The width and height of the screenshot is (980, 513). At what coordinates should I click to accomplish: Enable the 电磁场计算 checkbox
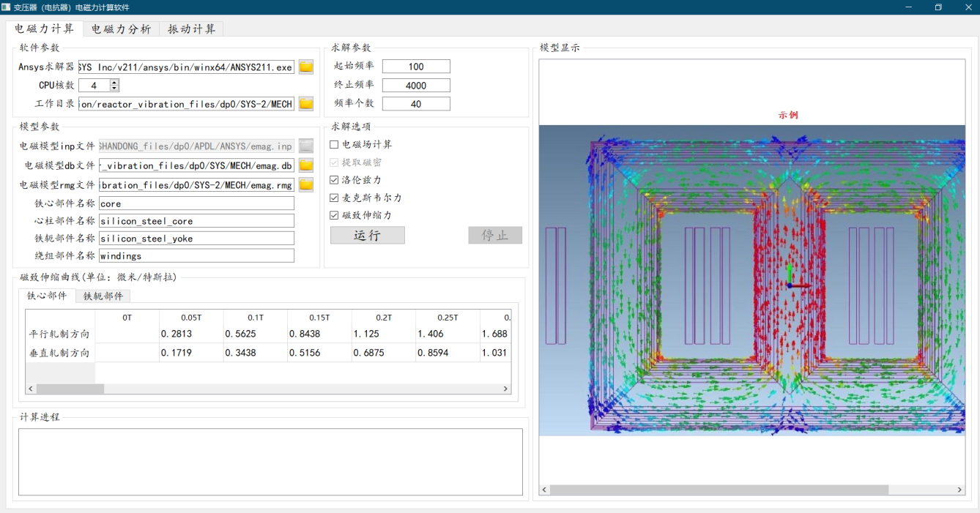tap(335, 145)
